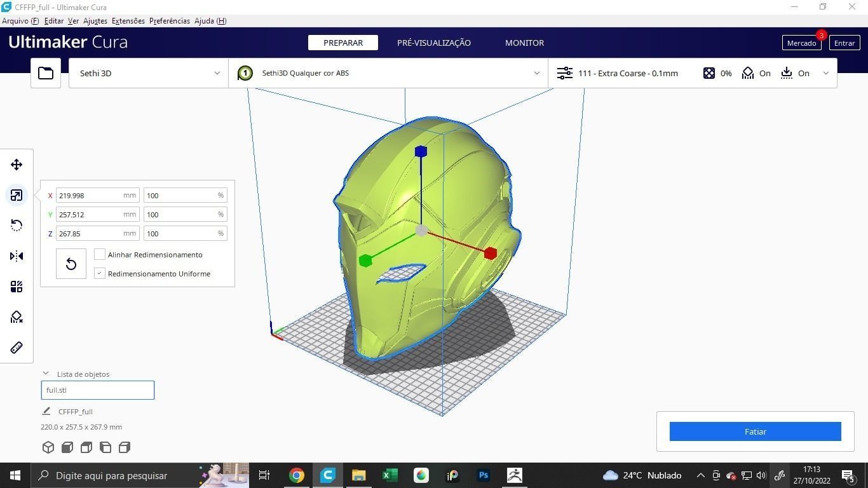Viewport: 868px width, 488px height.
Task: Click the Y scale percent field
Action: pos(185,214)
